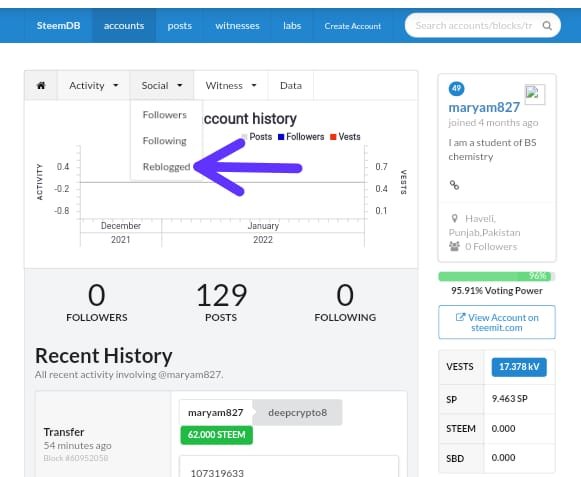The height and width of the screenshot is (477, 581).
Task: Click the 129 POSTS counter
Action: point(221,302)
